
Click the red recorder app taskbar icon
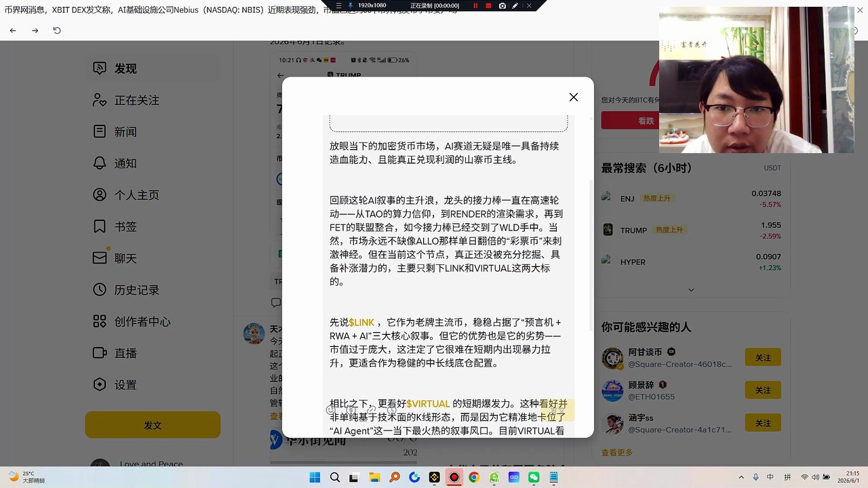click(x=454, y=478)
